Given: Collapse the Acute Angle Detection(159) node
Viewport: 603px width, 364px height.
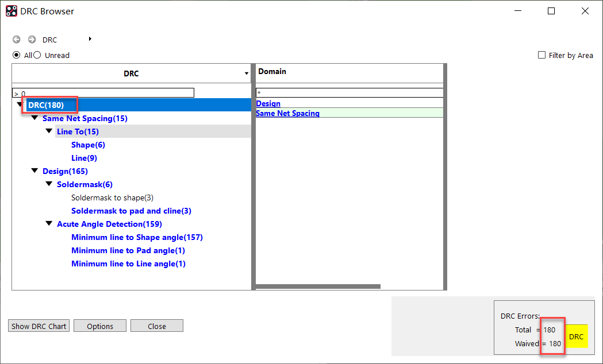Looking at the screenshot, I should click(x=49, y=224).
